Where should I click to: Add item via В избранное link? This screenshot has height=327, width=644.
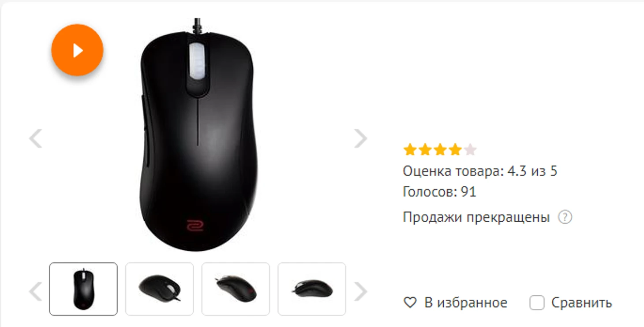click(466, 303)
